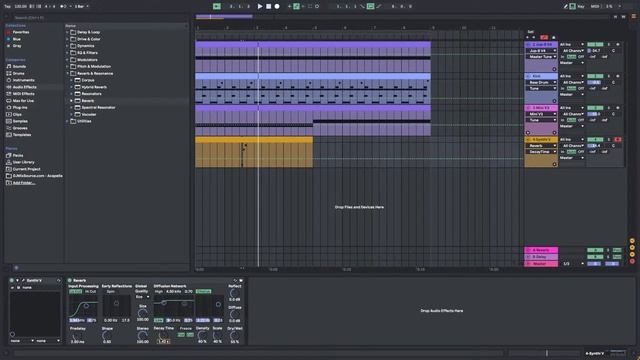
Task: Toggle the MIDI map mode button
Action: pyautogui.click(x=595, y=7)
